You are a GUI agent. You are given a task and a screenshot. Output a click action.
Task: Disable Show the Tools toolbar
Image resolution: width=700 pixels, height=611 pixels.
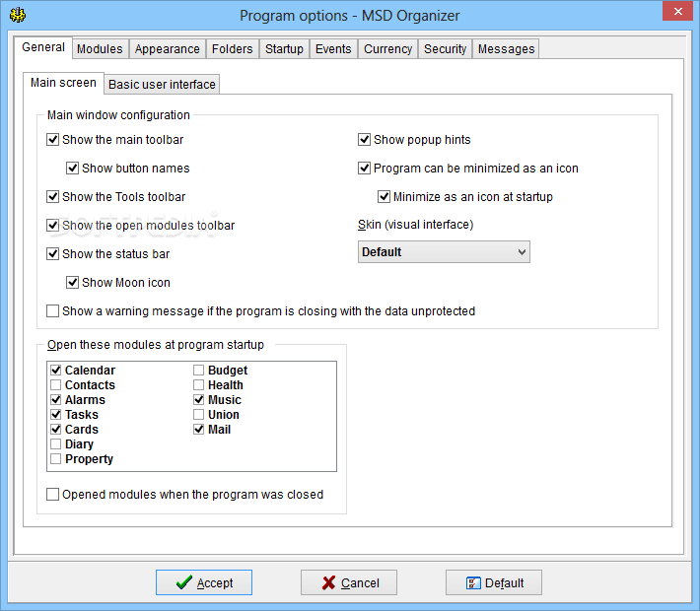(x=52, y=197)
